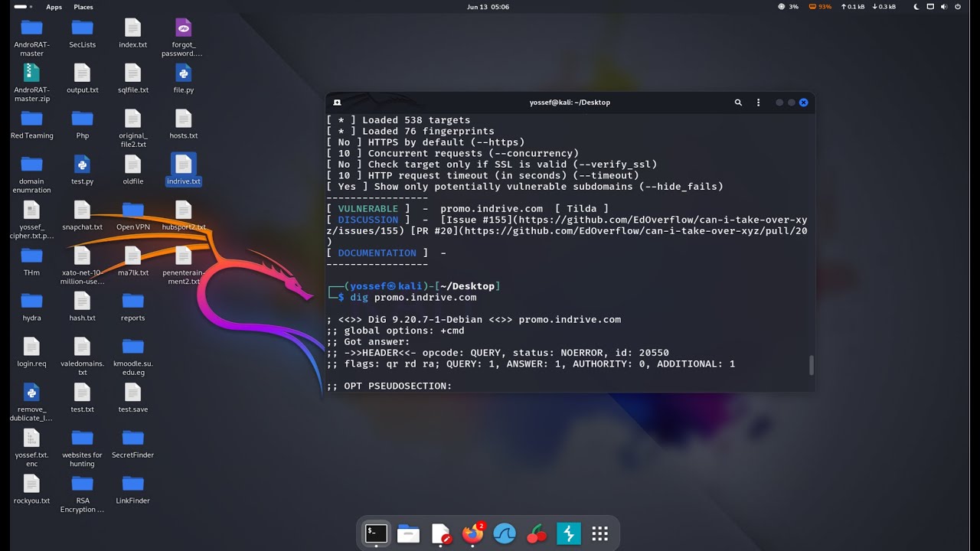This screenshot has width=980, height=551.
Task: Open Firefox browser in the dock
Action: click(473, 533)
